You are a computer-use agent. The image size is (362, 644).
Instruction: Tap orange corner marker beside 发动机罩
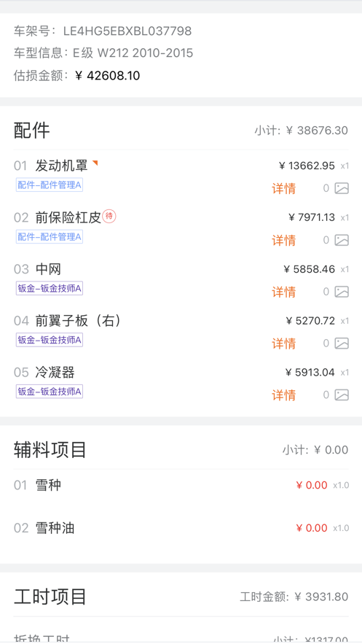(x=95, y=163)
